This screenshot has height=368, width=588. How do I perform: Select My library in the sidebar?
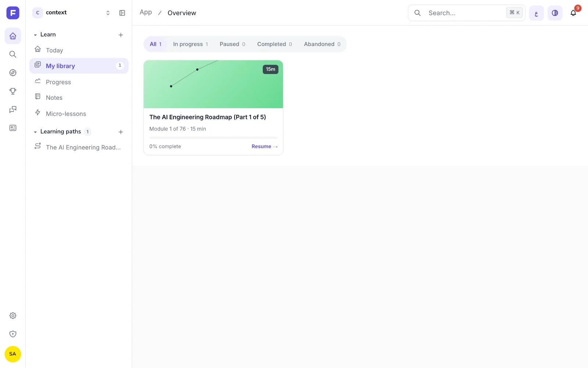pyautogui.click(x=79, y=66)
